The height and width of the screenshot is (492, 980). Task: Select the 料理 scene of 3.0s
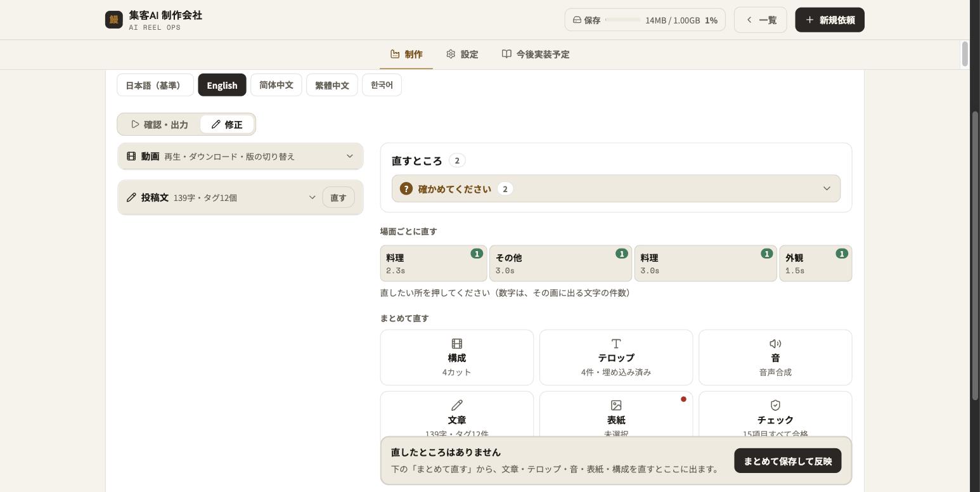(x=706, y=264)
